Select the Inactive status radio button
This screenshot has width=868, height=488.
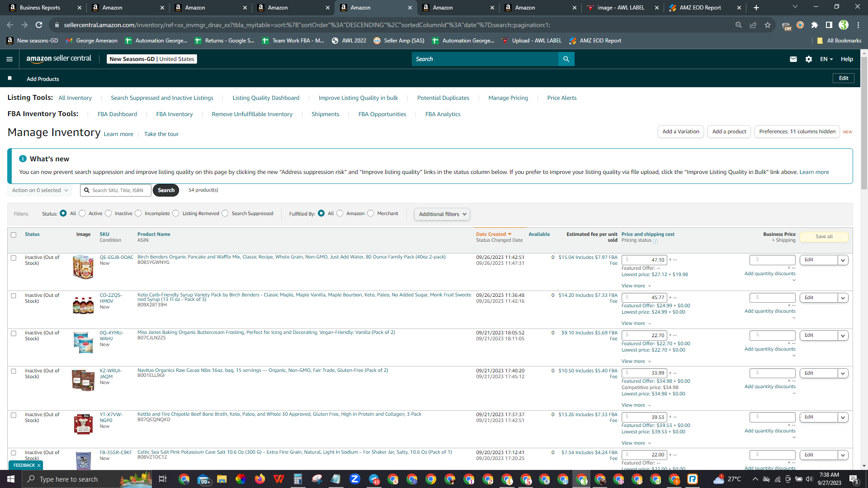tap(108, 213)
